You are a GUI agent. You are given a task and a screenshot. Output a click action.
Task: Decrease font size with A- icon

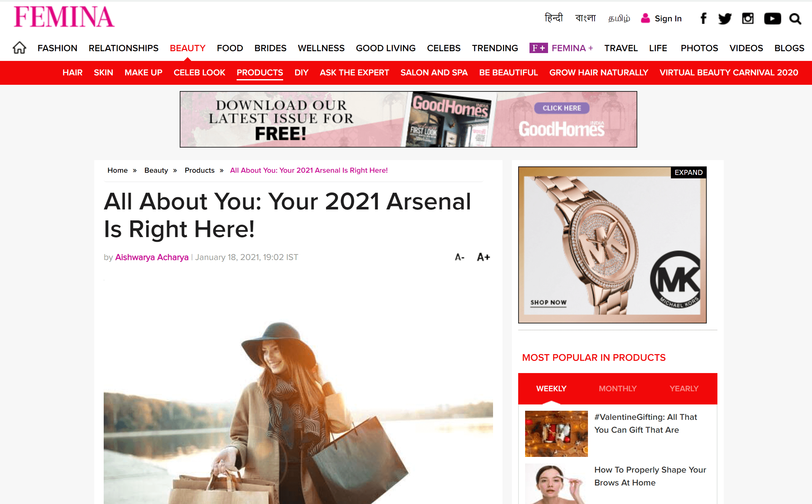(459, 257)
